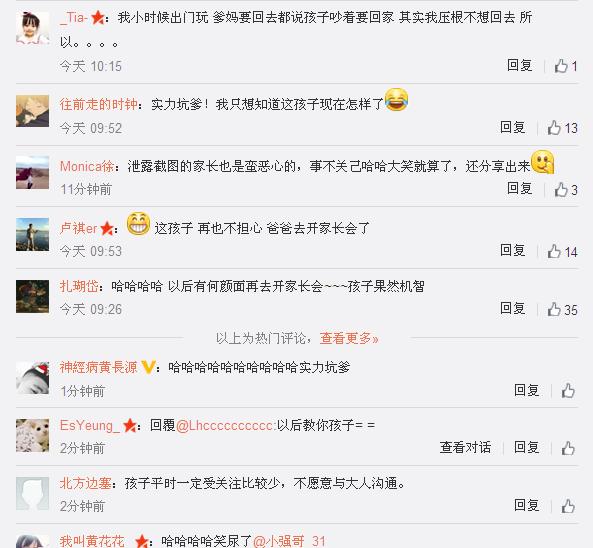The width and height of the screenshot is (593, 548).
Task: Reply to 扎瑚岱's comment
Action: 512,309
